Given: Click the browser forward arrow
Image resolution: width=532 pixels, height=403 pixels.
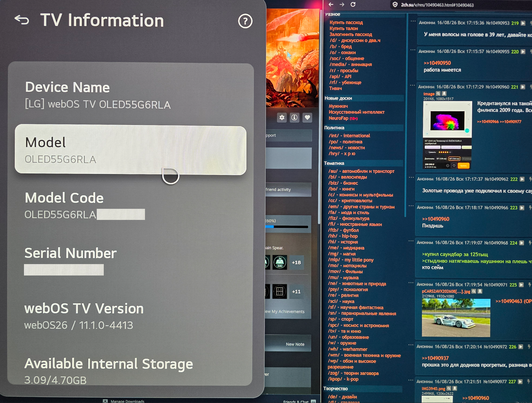Looking at the screenshot, I should [342, 4].
